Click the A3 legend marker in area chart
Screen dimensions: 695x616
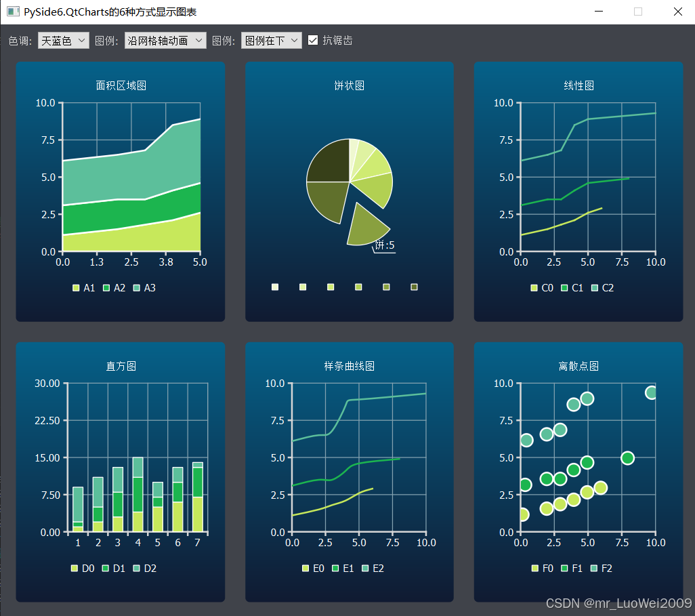click(x=137, y=288)
